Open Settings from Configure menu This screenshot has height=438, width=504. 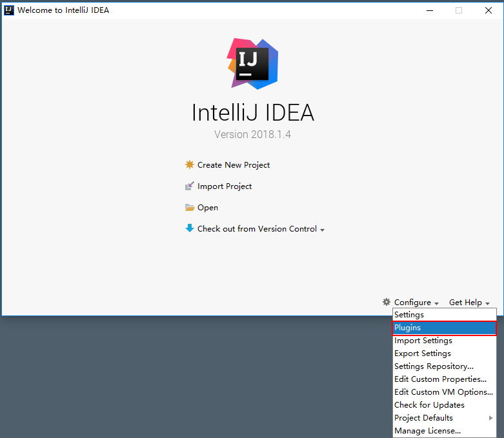[445, 315]
